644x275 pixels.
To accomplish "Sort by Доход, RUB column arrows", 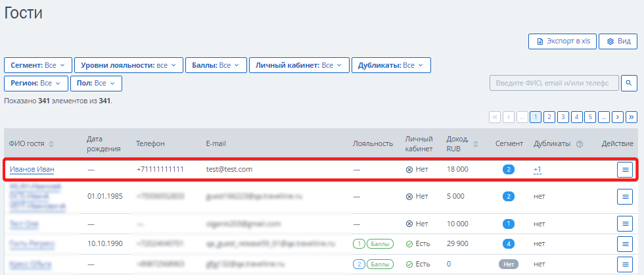I will coord(476,144).
